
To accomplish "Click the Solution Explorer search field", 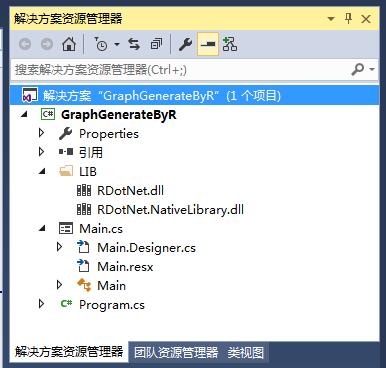I will 180,70.
